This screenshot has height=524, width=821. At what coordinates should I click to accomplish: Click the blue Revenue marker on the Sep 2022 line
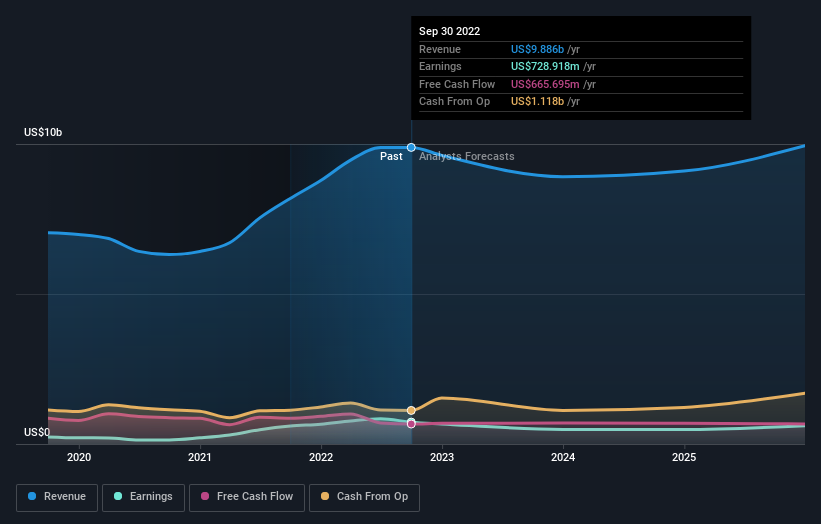(411, 148)
